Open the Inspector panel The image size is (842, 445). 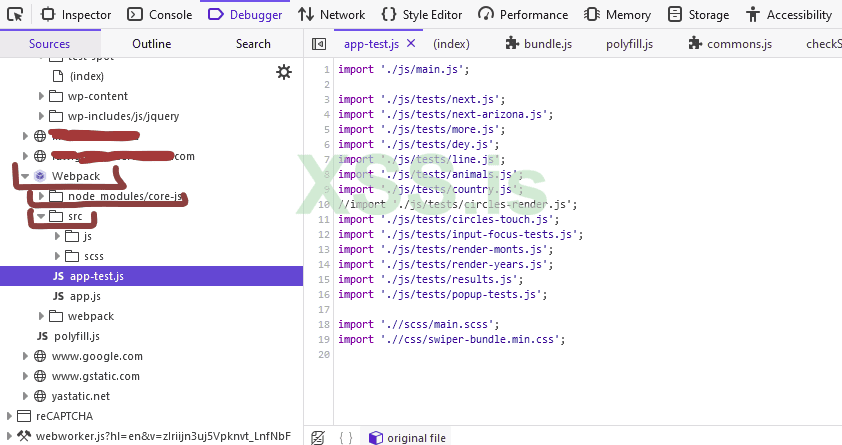(x=75, y=15)
